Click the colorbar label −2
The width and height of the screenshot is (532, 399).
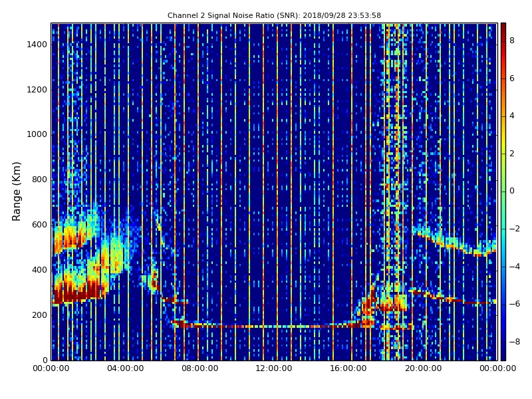515,229
